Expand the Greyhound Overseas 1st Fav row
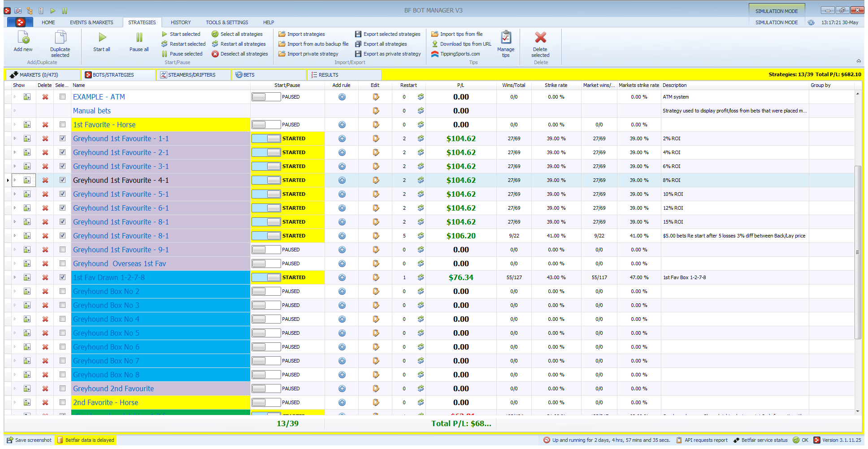 (x=14, y=263)
